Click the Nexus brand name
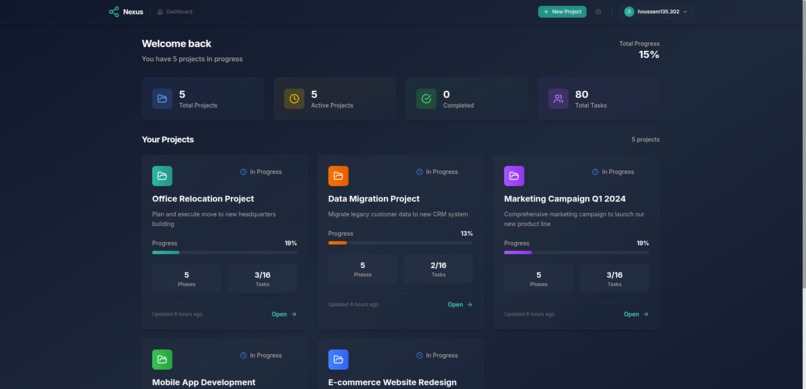The image size is (806, 389). pos(133,12)
